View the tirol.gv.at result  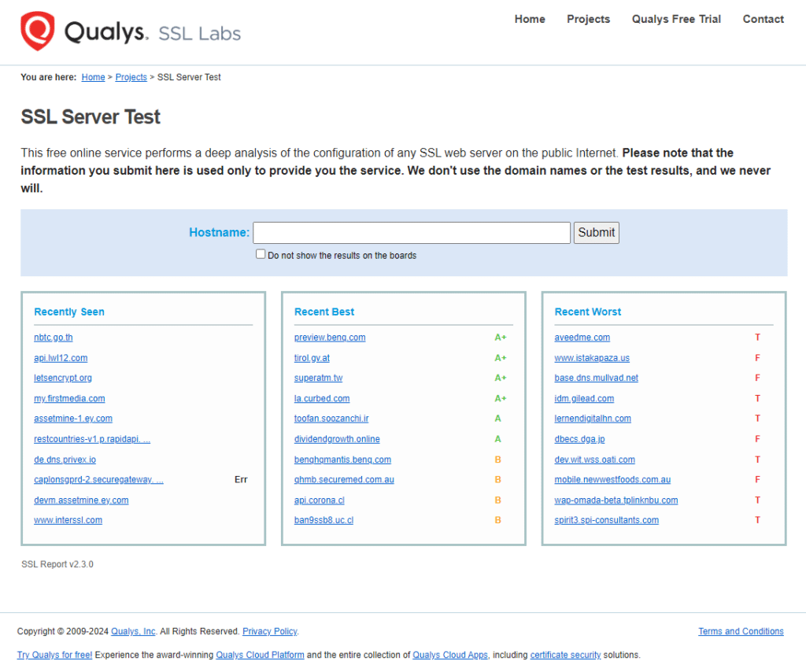tap(312, 357)
